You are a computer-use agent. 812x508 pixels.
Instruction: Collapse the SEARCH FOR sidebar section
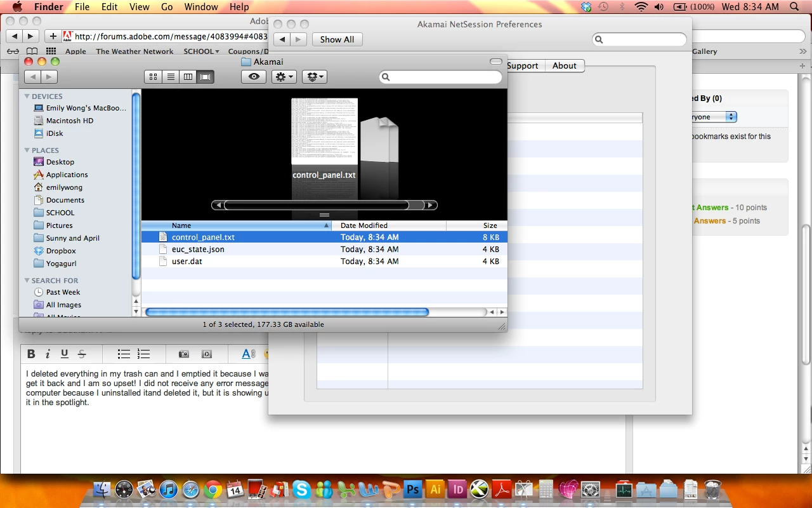point(27,281)
